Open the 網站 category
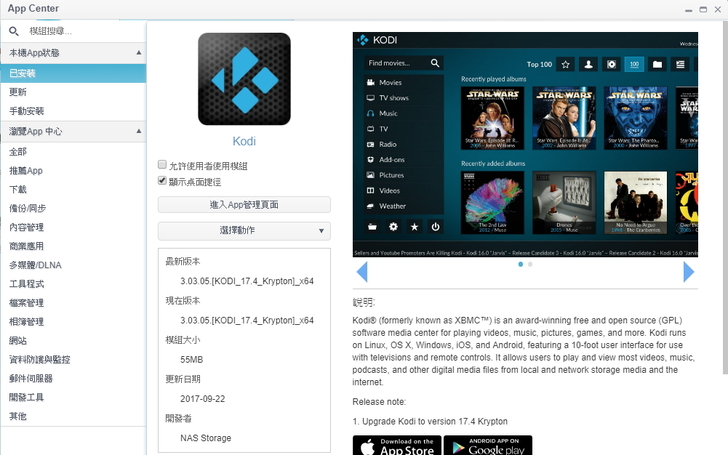Screen dimensions: 728x455 [x=73, y=341]
